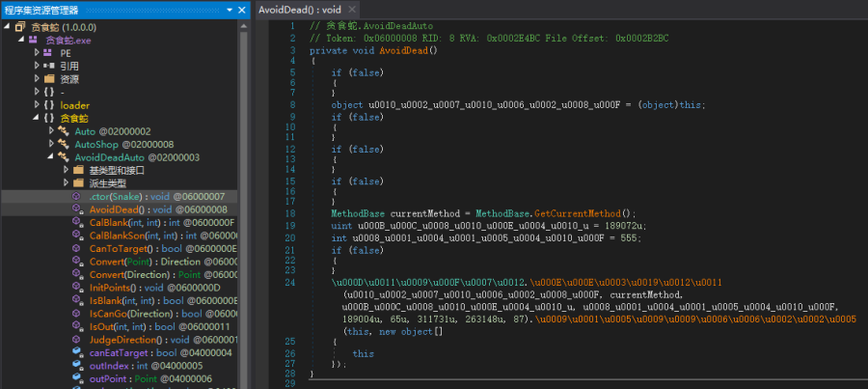Screen dimensions: 868x389
Task: Click the method icon of CanToTarget()
Action: tap(77, 248)
